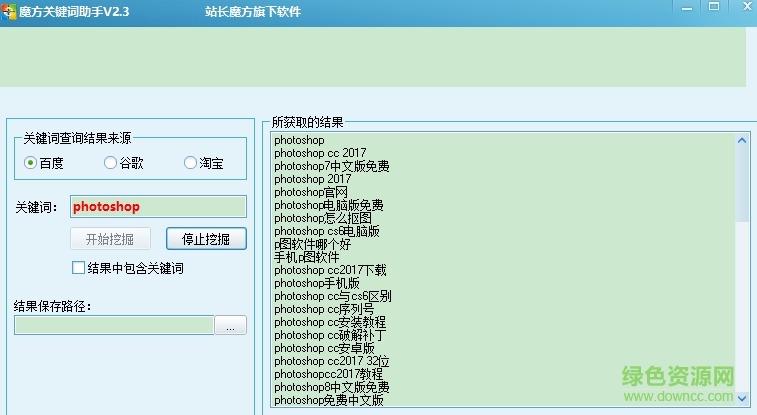Select result 'photoshop7中文版免费'
The image size is (757, 415).
tap(332, 166)
